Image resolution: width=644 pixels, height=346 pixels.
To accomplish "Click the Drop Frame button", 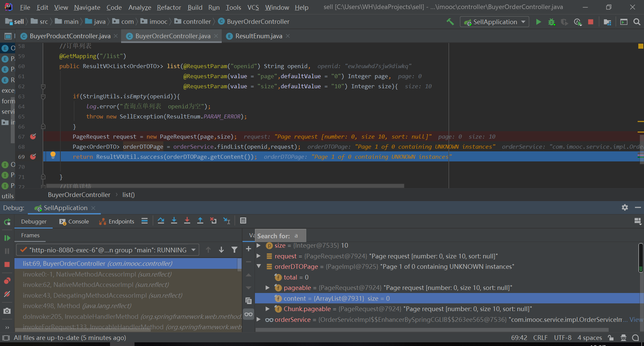I will coord(213,221).
